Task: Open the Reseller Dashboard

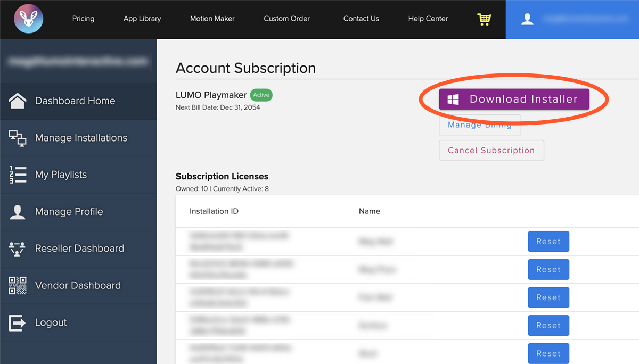Action: coord(78,249)
